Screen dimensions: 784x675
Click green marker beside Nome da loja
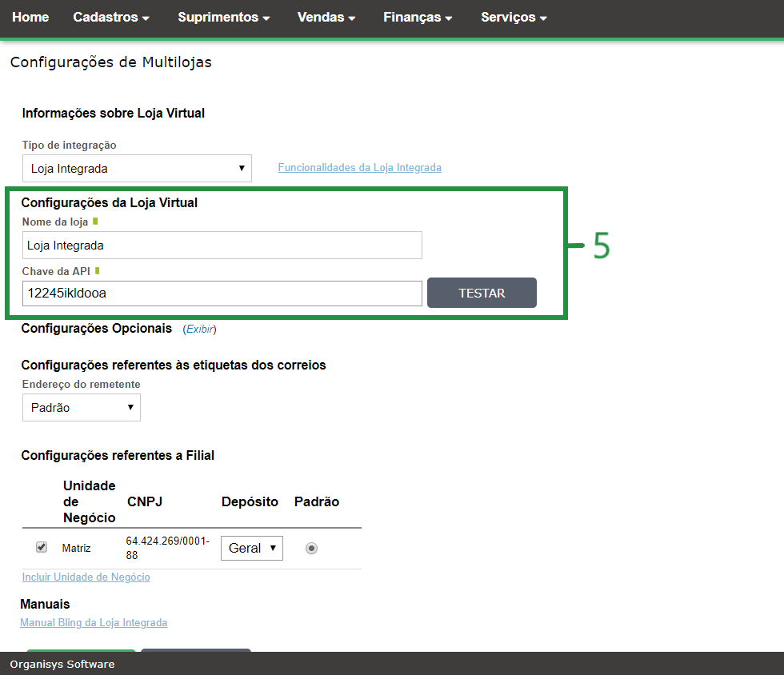[95, 222]
